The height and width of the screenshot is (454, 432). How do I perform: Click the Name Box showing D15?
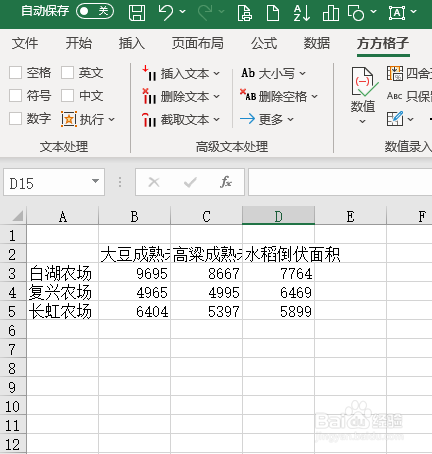[x=54, y=182]
